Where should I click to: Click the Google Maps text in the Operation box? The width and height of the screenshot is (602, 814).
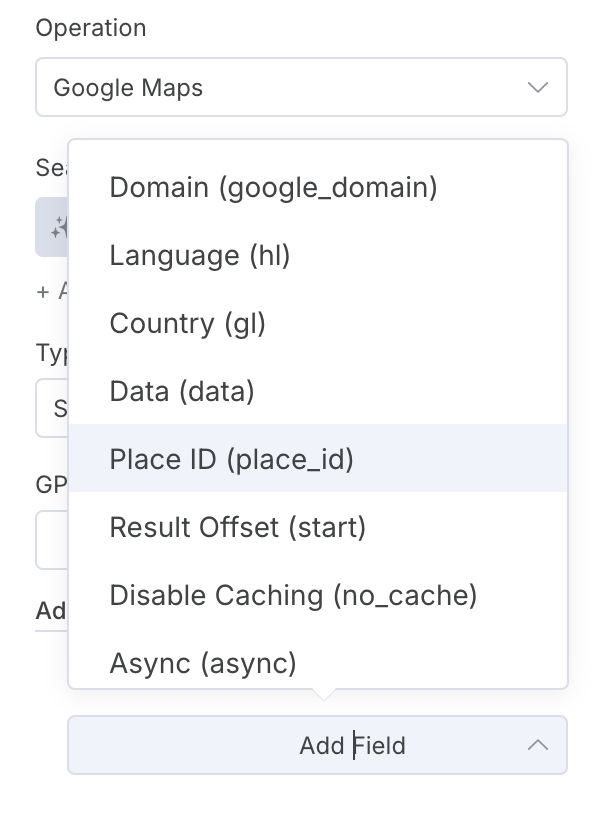pyautogui.click(x=127, y=87)
